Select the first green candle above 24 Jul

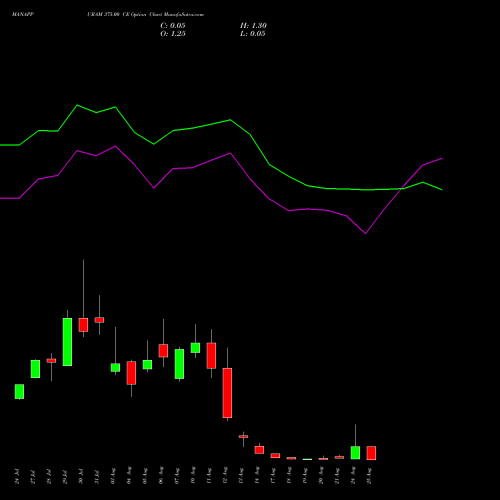coord(19,392)
